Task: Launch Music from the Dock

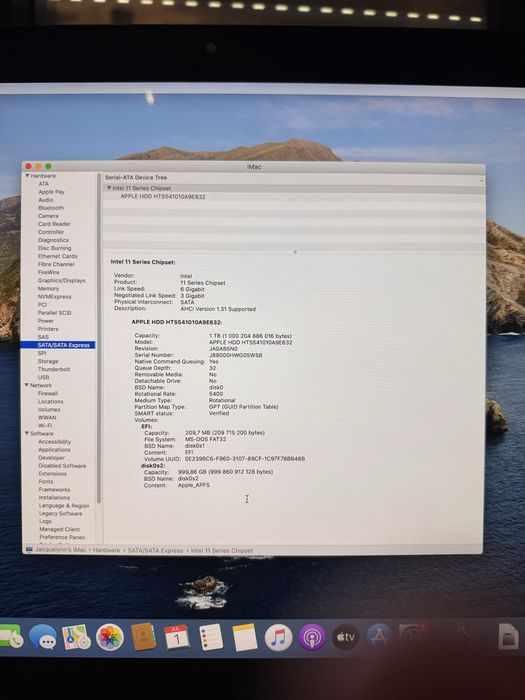Action: [x=278, y=637]
